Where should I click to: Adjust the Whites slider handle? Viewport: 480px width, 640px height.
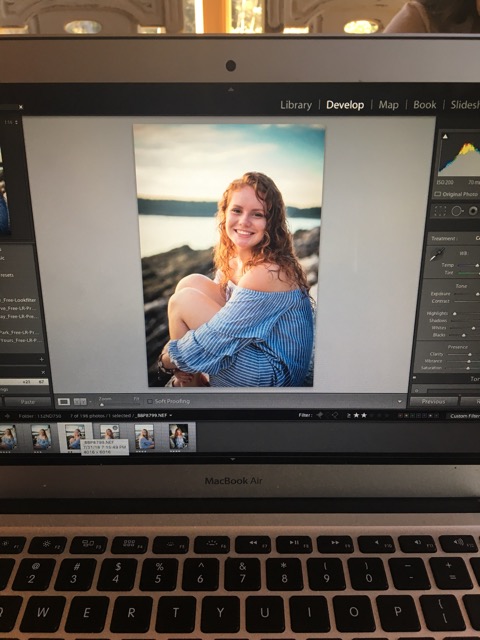point(473,328)
